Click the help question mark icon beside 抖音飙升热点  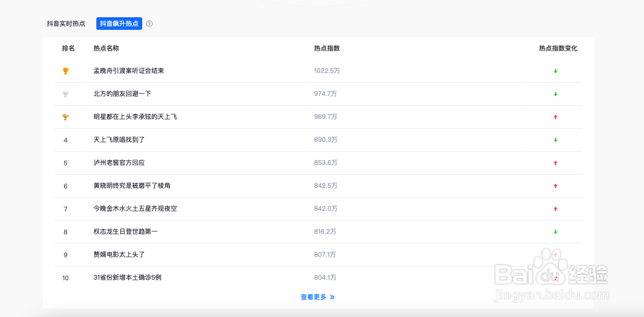point(150,24)
